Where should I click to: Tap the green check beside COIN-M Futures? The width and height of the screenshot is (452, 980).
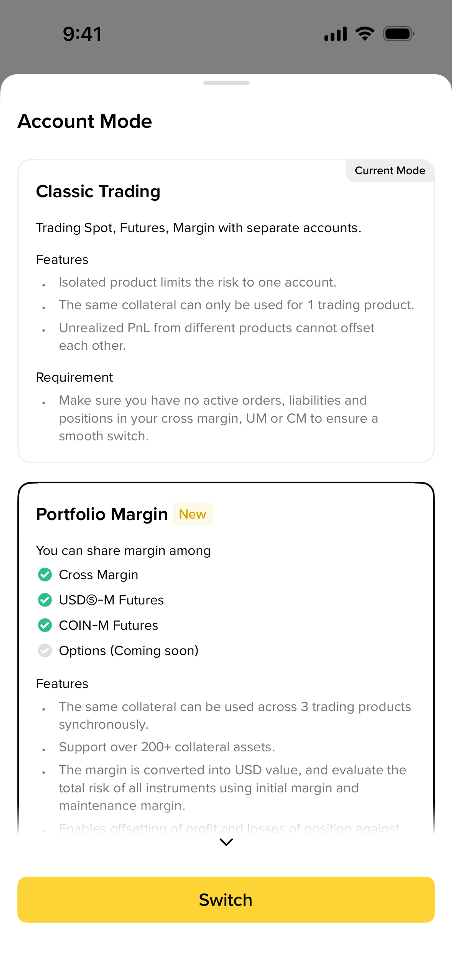[45, 625]
